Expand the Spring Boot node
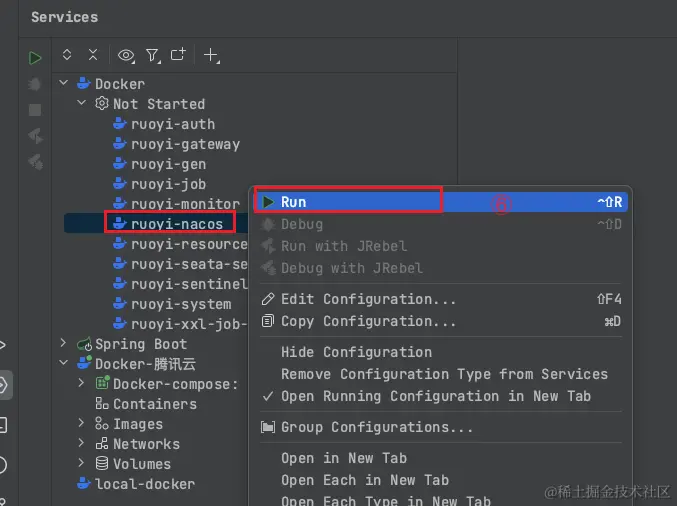This screenshot has width=677, height=506. coord(63,343)
